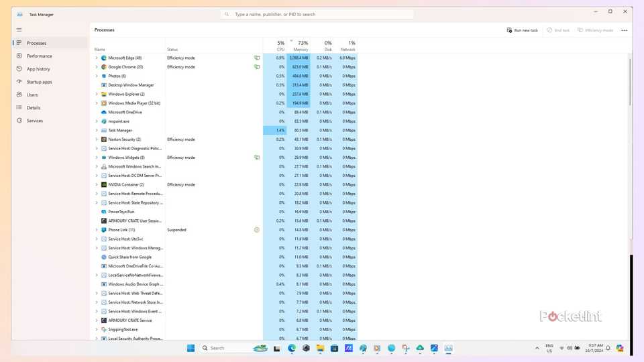Select the PowerToys.Run process row
This screenshot has width=644, height=362.
pos(226,212)
